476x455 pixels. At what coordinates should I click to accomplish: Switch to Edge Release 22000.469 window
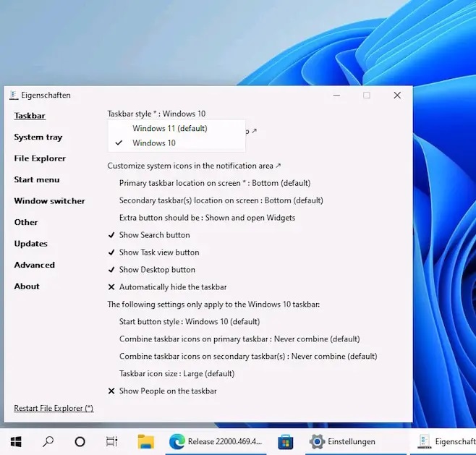[x=216, y=441]
